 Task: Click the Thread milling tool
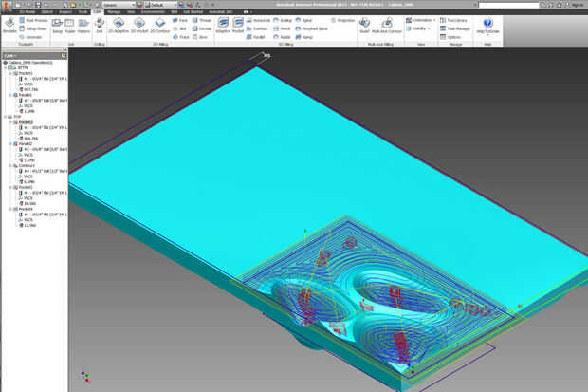click(202, 20)
